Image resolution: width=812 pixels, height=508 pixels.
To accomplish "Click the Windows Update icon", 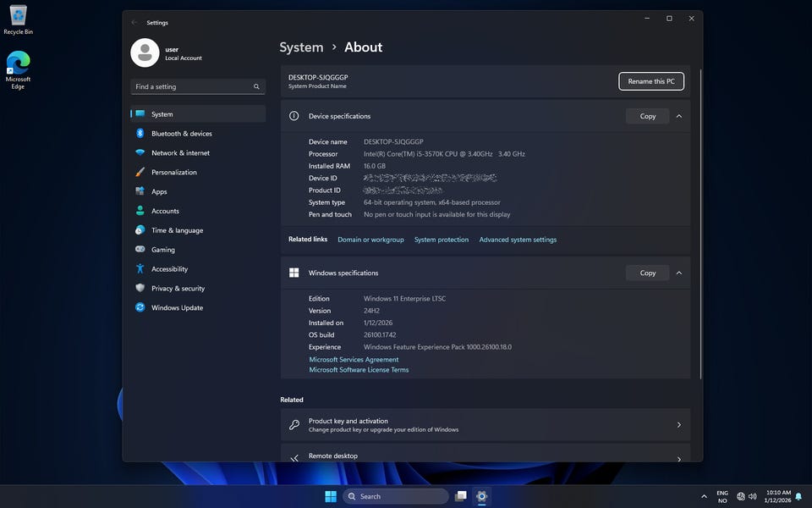I will [140, 307].
